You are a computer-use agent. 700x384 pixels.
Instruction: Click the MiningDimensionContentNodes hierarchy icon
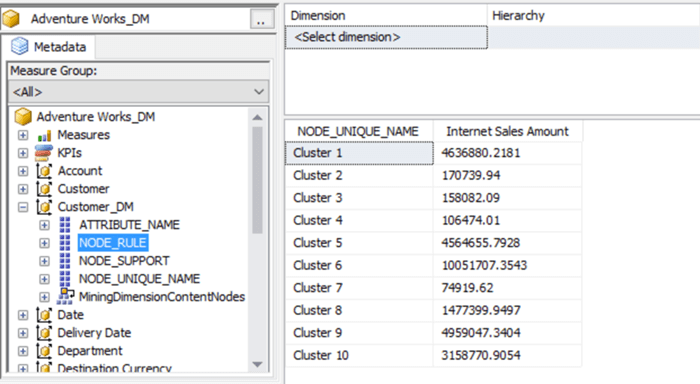point(66,296)
